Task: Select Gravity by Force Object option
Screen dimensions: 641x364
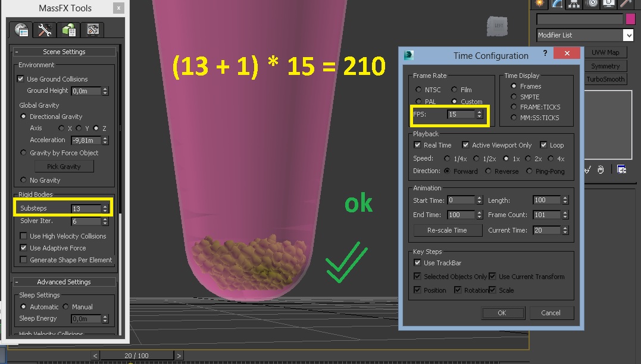Action: tap(23, 152)
